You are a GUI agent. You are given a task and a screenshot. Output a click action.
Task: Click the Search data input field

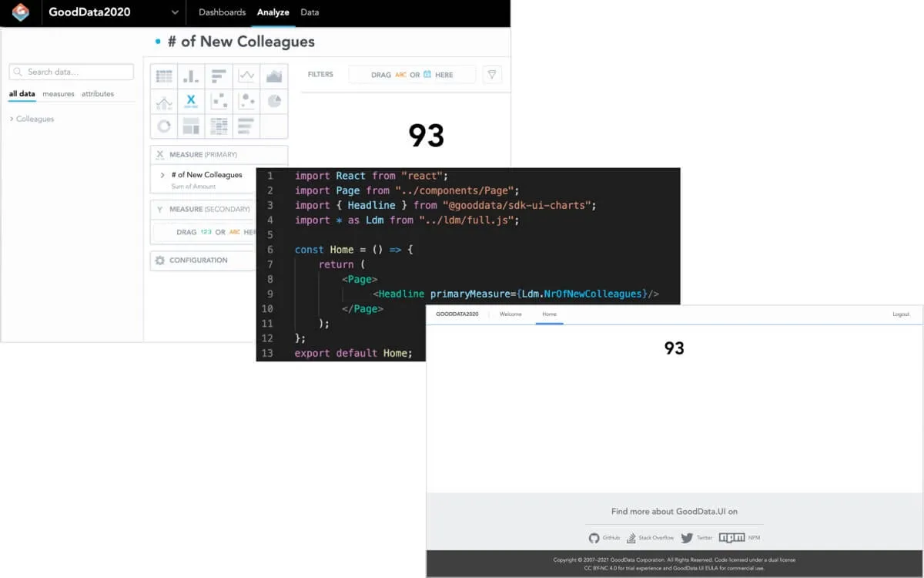pyautogui.click(x=71, y=72)
